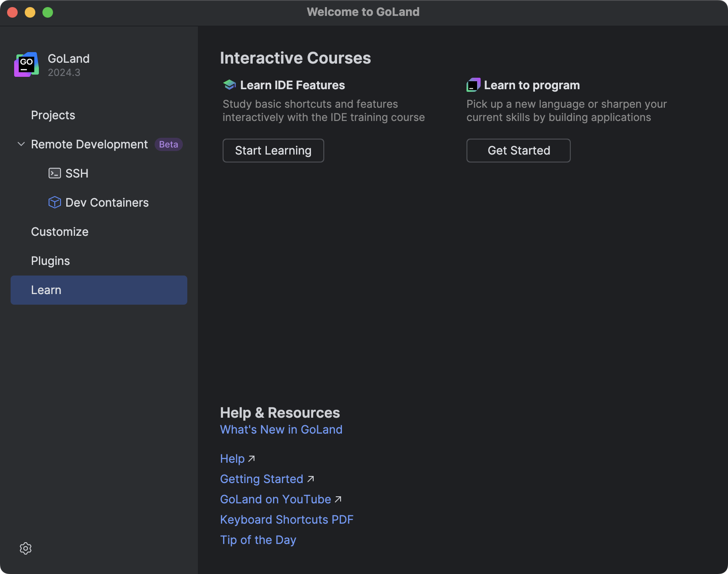
Task: Click the Dev Containers cube icon
Action: coord(54,202)
